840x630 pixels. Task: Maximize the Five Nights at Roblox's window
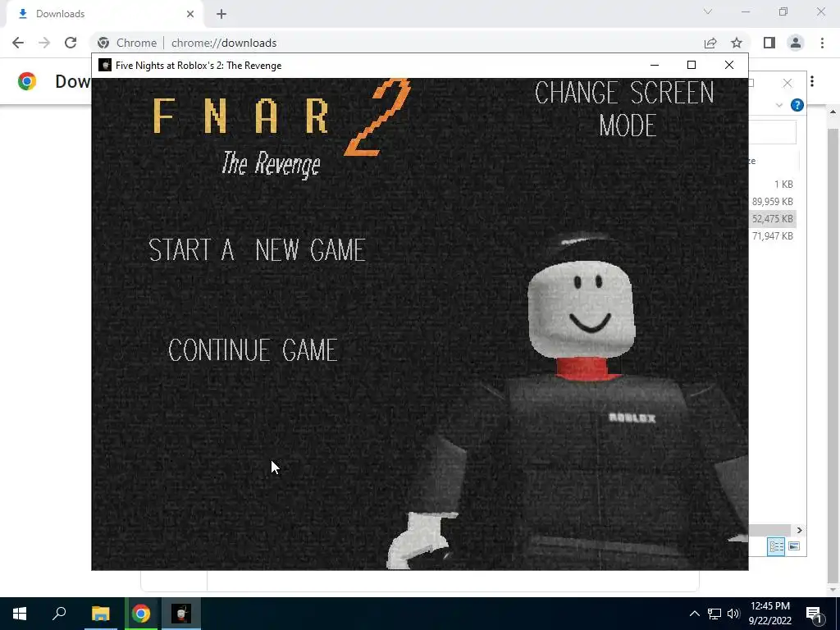point(692,65)
